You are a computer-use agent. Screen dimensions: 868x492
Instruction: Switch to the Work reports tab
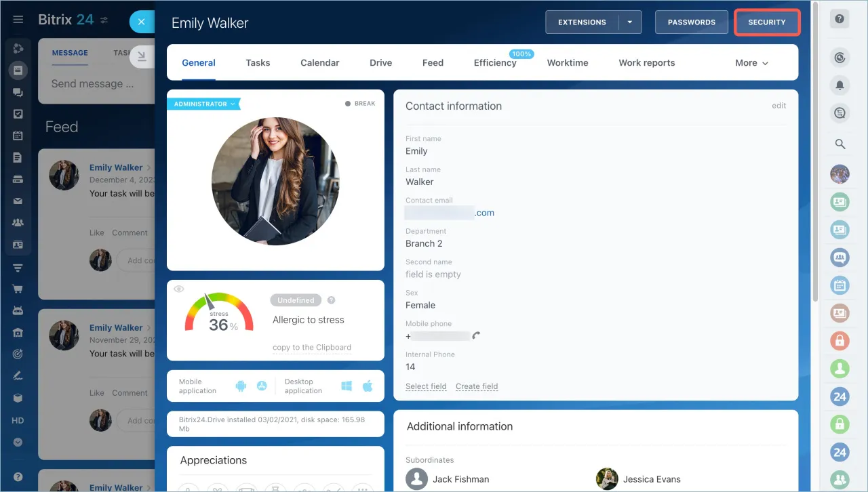pos(647,62)
